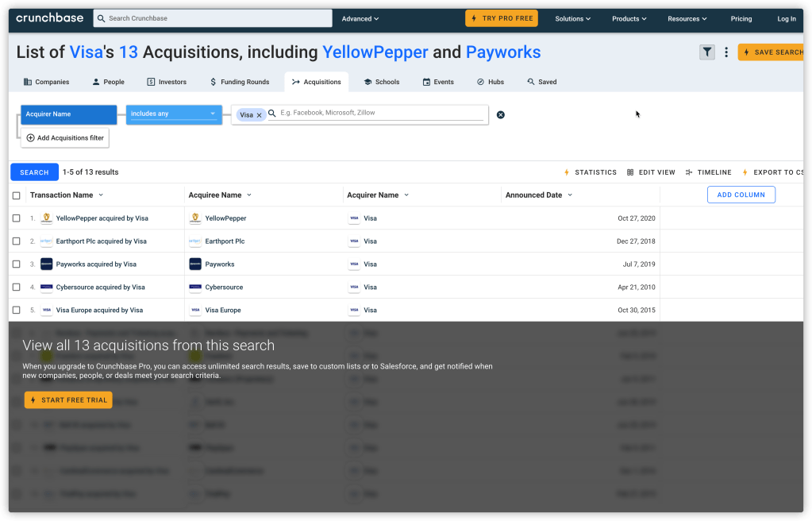Switch to the Funding Rounds tab
This screenshot has height=521, width=812.
pyautogui.click(x=239, y=82)
